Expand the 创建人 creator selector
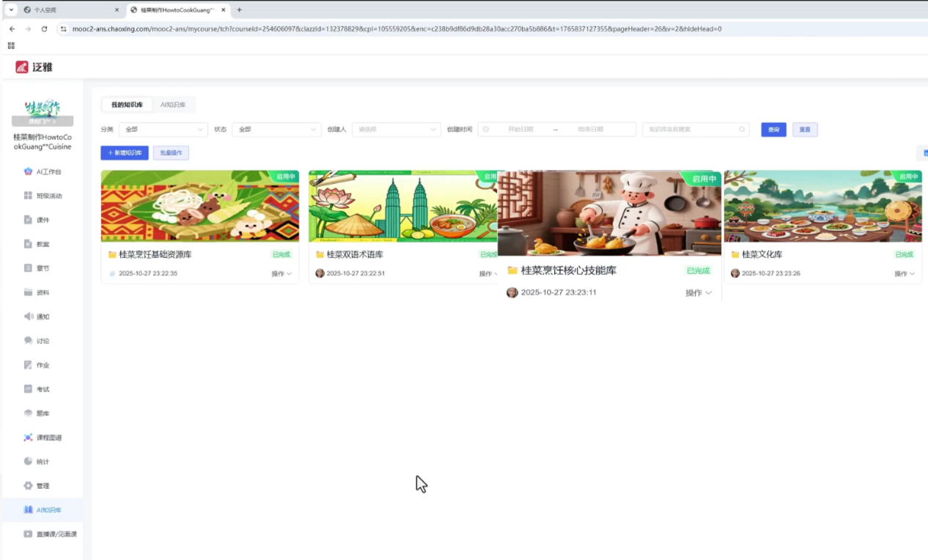This screenshot has height=560, width=928. [x=396, y=129]
